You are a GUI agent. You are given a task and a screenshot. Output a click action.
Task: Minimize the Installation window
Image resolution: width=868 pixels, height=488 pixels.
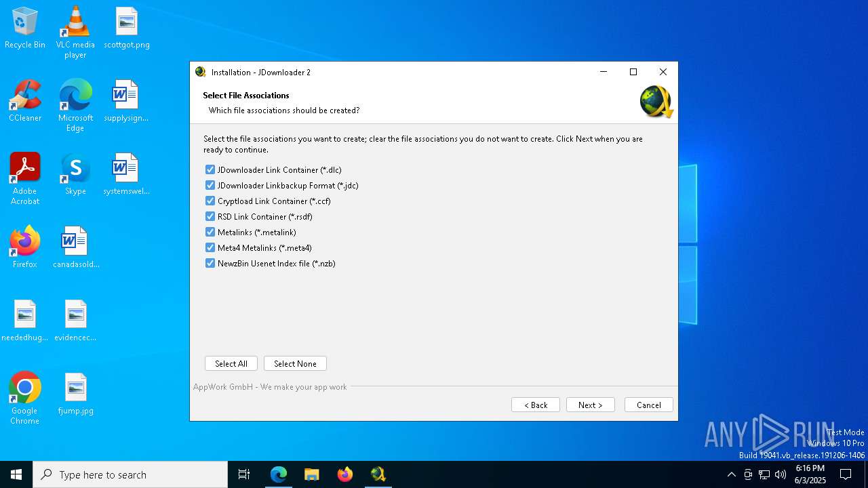pos(604,72)
